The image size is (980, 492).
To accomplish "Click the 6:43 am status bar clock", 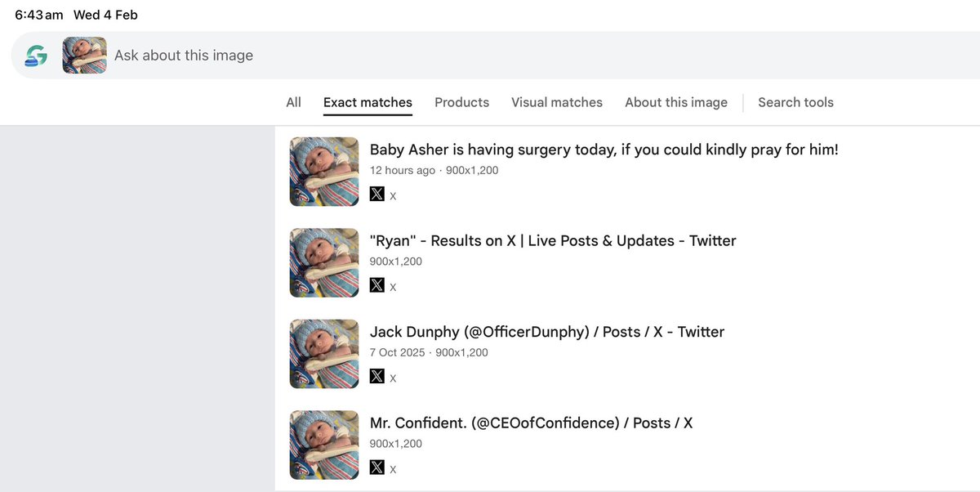I will point(38,16).
